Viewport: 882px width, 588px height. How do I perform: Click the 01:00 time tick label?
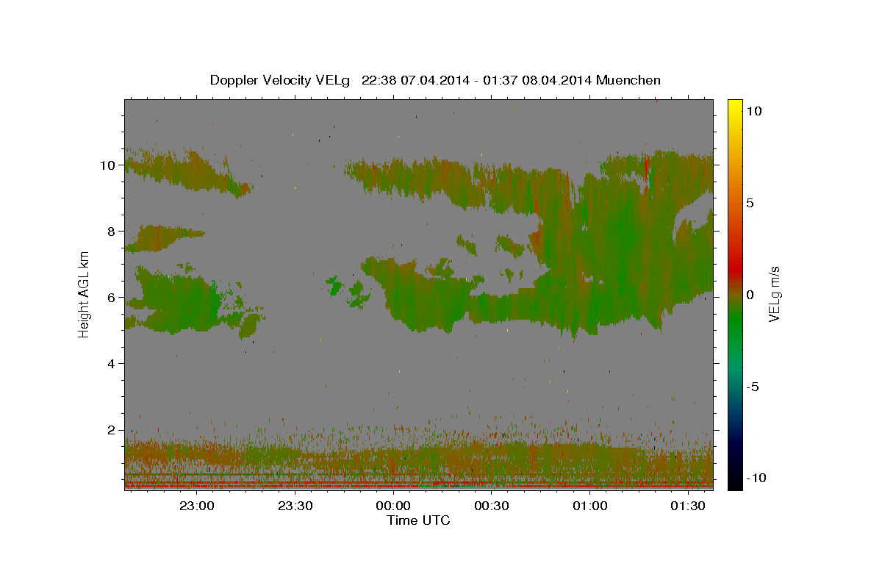pos(589,506)
